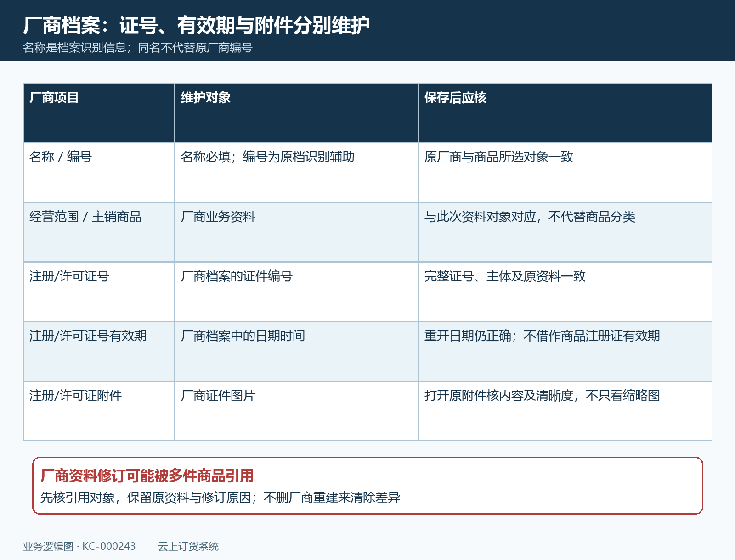The width and height of the screenshot is (735, 560).
Task: Select the 经营范围 / 主销商品 cell
Action: tap(99, 232)
